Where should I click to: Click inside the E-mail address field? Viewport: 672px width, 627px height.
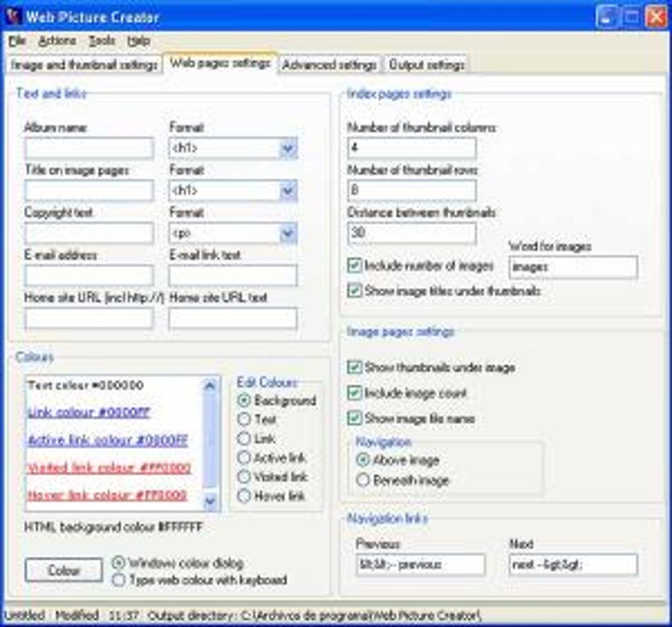coord(89,275)
